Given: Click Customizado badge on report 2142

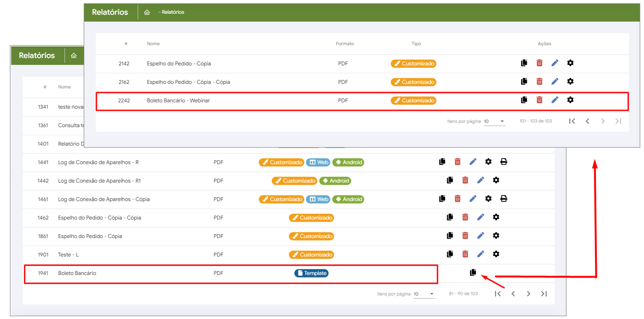Looking at the screenshot, I should (x=414, y=63).
